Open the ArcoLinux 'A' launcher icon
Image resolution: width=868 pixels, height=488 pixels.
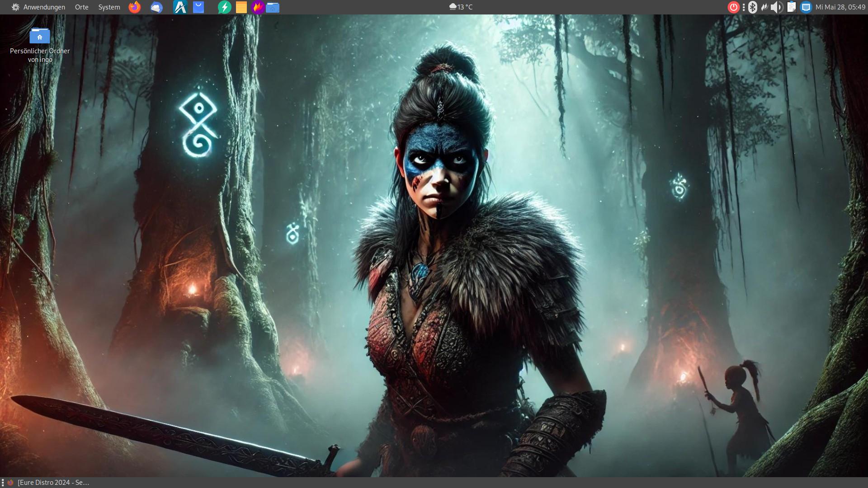coord(180,7)
